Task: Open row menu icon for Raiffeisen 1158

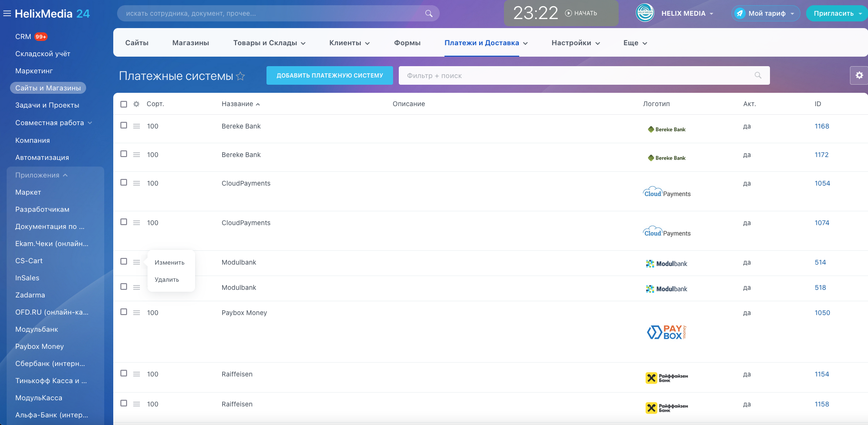Action: [137, 404]
